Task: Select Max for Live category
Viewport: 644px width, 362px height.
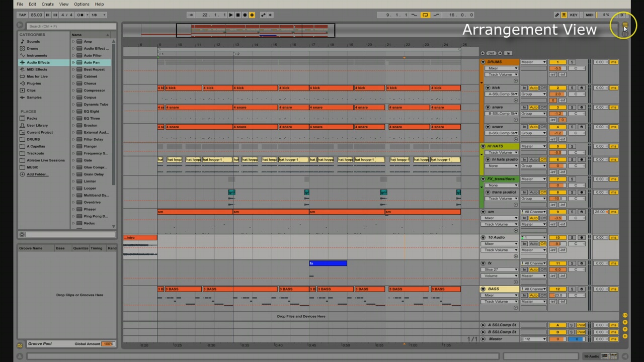Action: point(37,76)
